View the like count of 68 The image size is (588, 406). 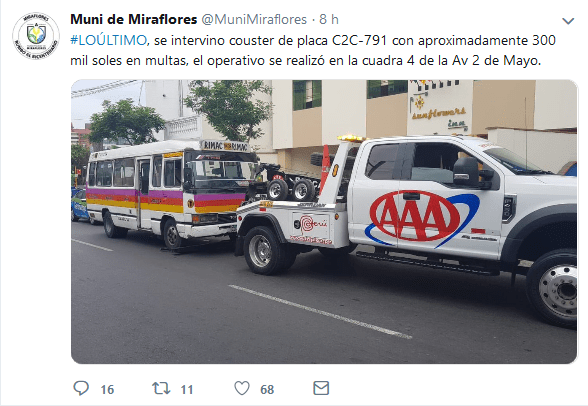[x=267, y=390]
